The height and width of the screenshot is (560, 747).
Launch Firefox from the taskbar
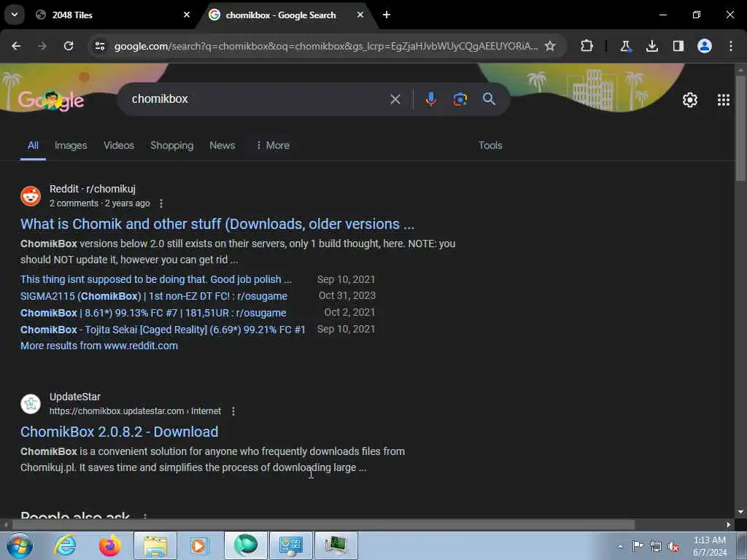click(x=110, y=545)
